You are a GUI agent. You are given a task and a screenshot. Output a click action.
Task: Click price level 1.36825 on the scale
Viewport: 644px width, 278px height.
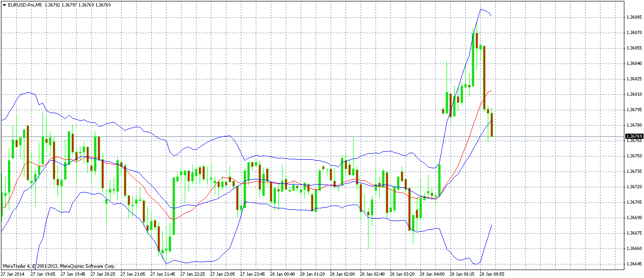tap(634, 79)
